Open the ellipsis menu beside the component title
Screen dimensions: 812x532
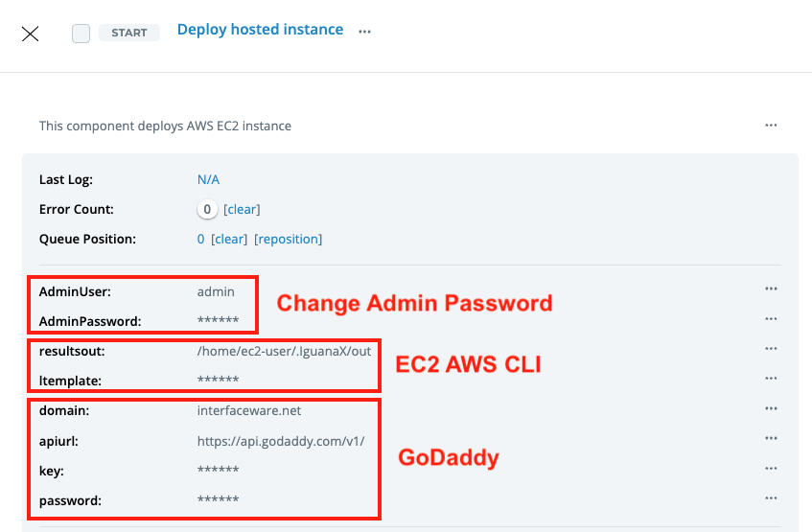coord(364,32)
